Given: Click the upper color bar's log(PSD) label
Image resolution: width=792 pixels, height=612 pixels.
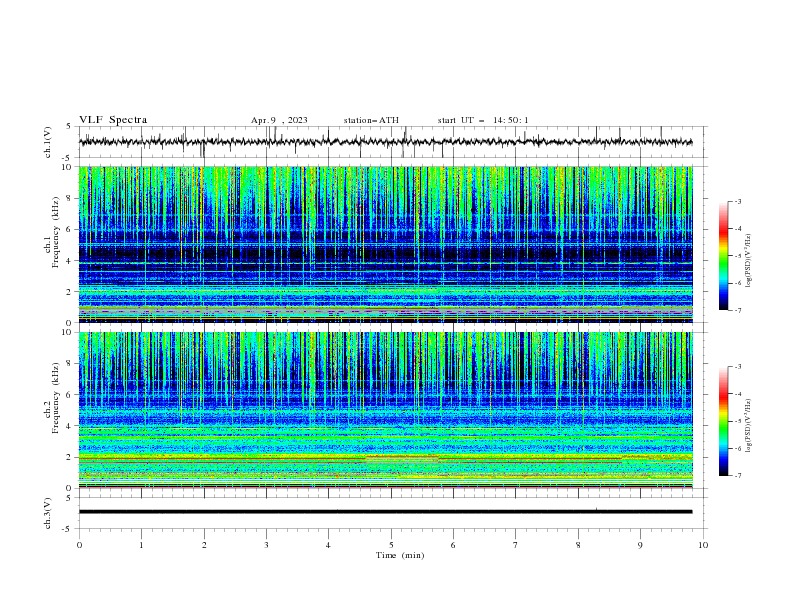Looking at the screenshot, I should (748, 261).
